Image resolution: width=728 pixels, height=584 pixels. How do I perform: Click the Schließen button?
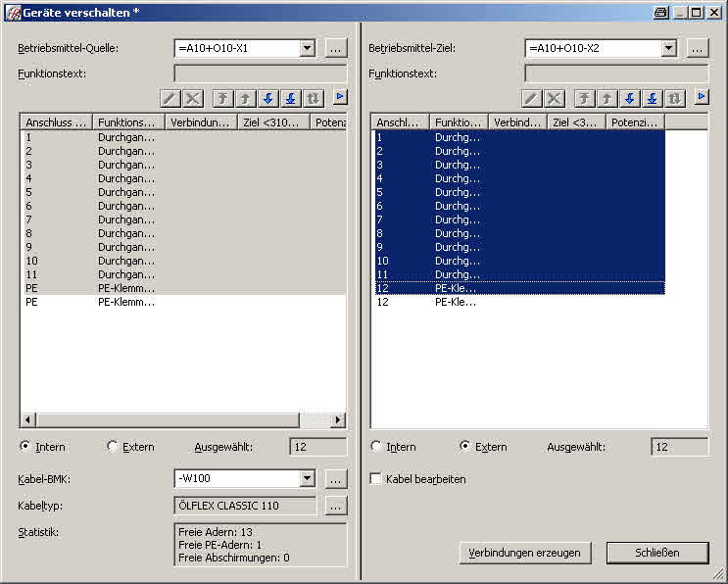point(657,553)
